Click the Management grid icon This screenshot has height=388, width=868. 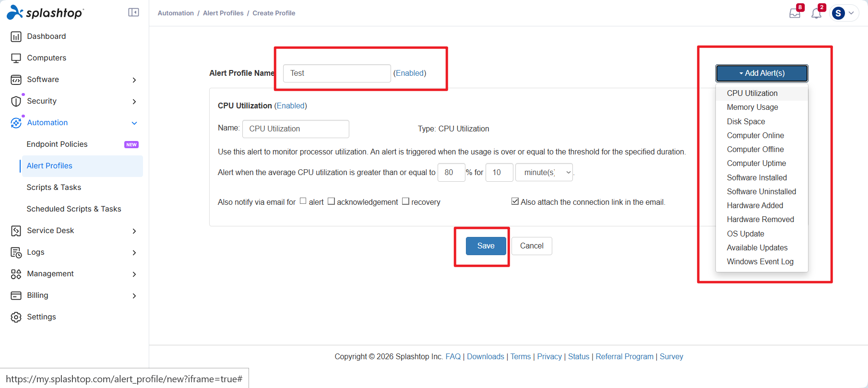(16, 274)
